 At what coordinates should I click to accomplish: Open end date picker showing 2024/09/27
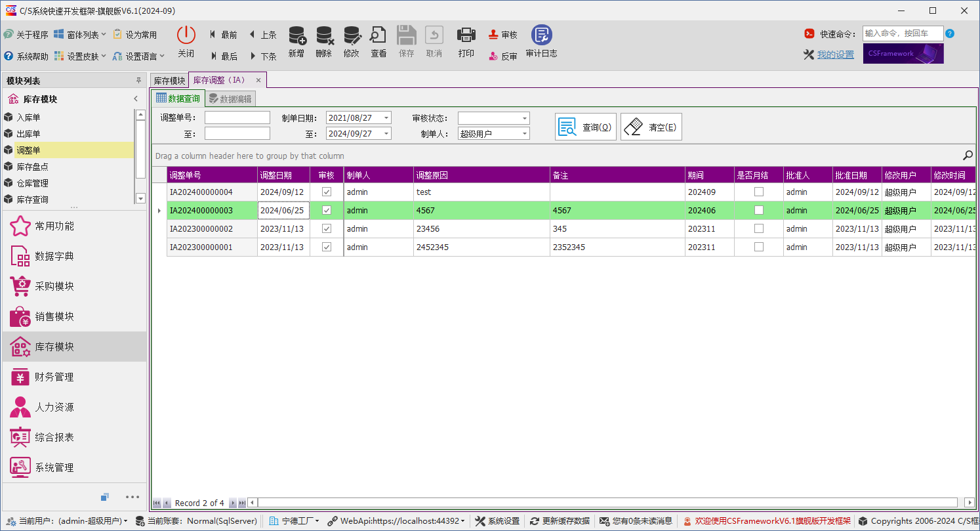point(386,134)
